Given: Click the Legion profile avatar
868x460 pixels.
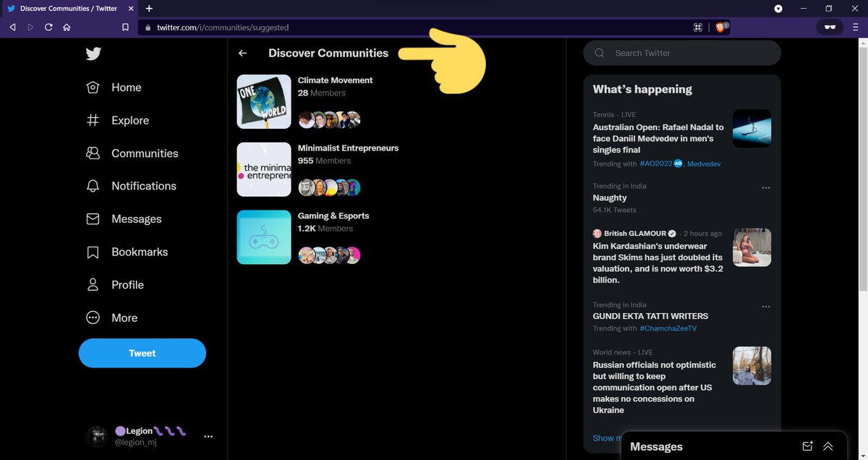Looking at the screenshot, I should (x=96, y=436).
